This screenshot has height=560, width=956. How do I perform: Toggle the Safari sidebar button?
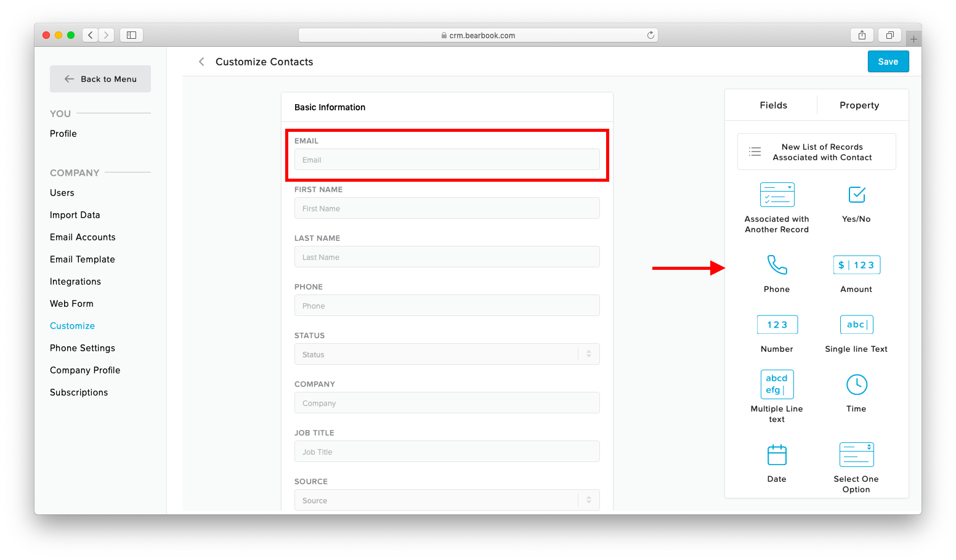point(131,35)
